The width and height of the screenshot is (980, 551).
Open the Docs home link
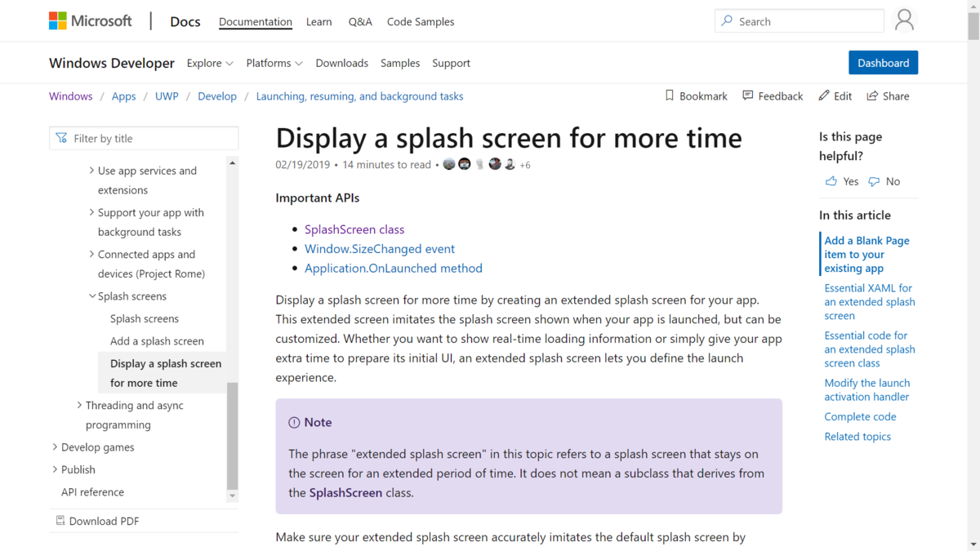click(x=185, y=21)
